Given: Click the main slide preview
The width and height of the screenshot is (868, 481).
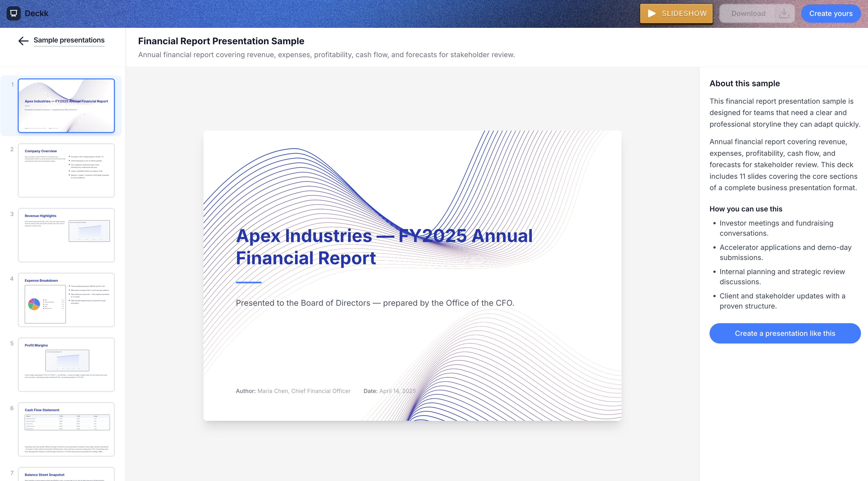Looking at the screenshot, I should (x=412, y=276).
